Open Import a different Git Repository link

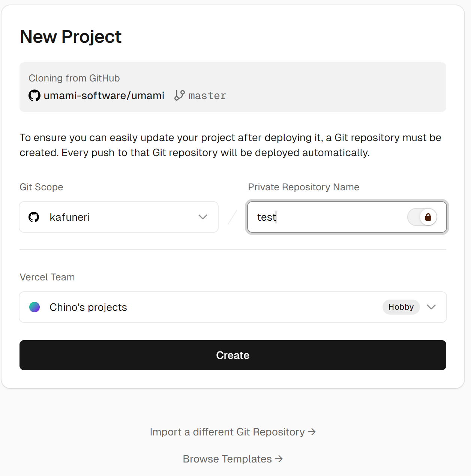tap(233, 432)
